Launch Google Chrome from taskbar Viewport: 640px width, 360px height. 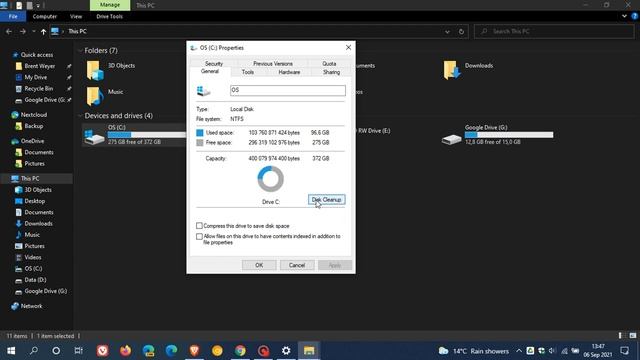240,350
